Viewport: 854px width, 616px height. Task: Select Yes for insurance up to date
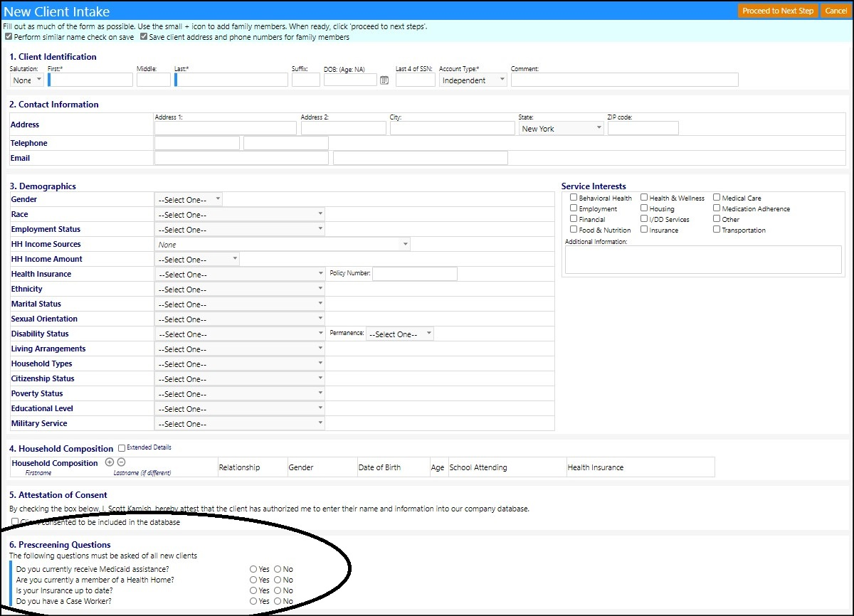pyautogui.click(x=253, y=590)
